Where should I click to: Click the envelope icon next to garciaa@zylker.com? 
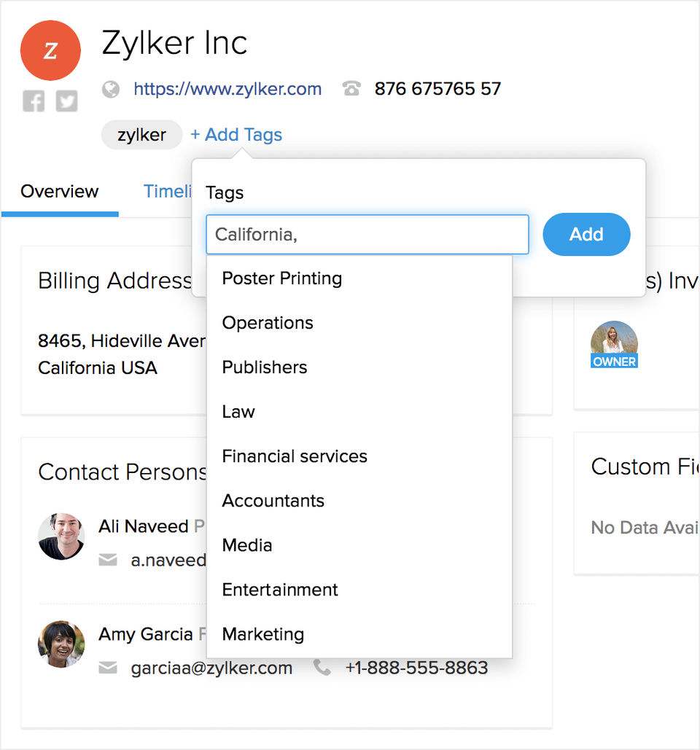[108, 668]
